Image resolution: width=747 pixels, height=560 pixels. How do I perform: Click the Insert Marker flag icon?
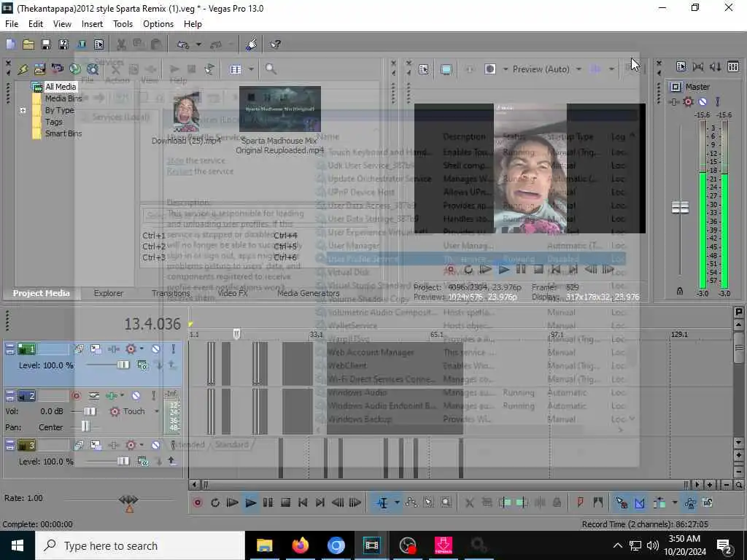click(580, 502)
